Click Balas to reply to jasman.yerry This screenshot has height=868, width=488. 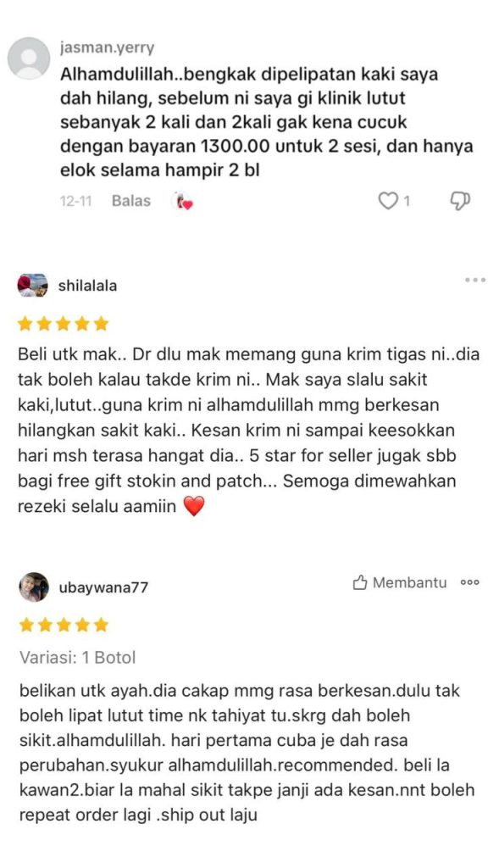(x=131, y=200)
